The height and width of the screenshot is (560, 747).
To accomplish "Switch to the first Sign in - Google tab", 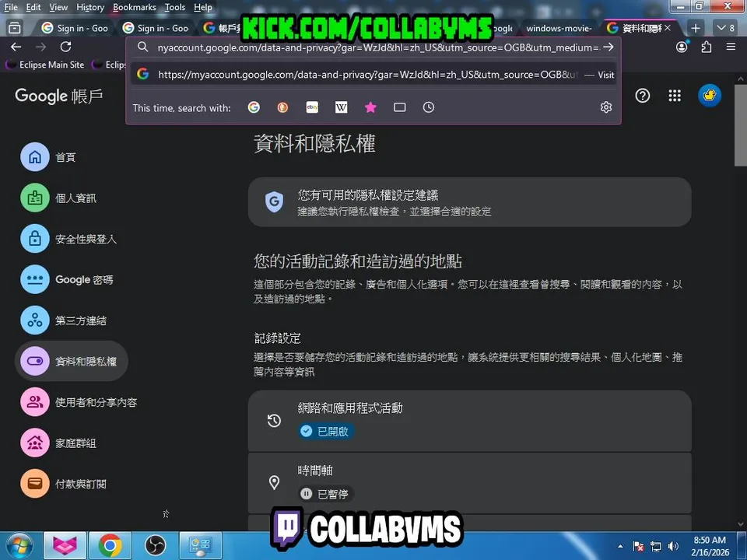I will tap(75, 28).
